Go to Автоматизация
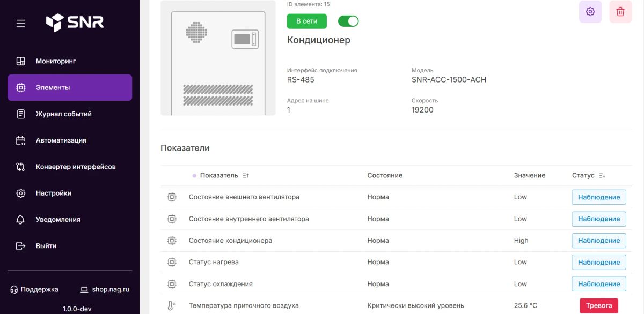Screen dimensions: 644x314 70,140
